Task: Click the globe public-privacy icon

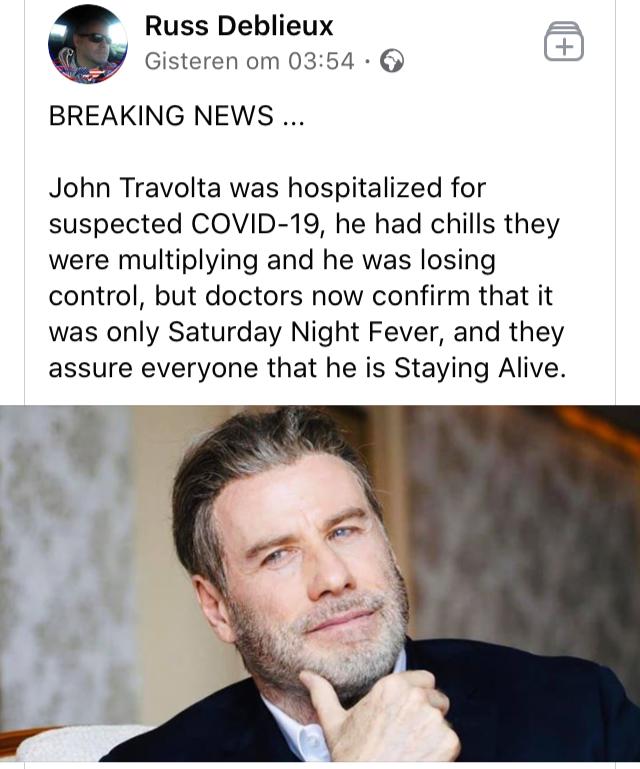Action: click(x=392, y=61)
